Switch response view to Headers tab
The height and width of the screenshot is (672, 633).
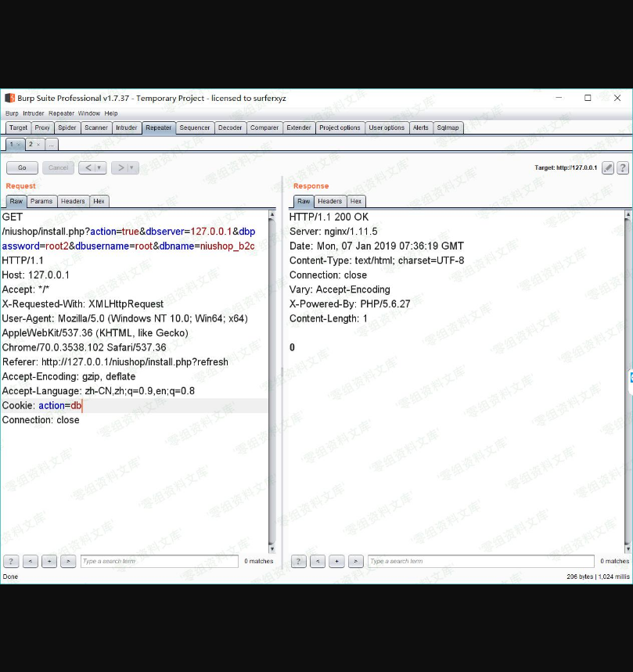(x=329, y=201)
